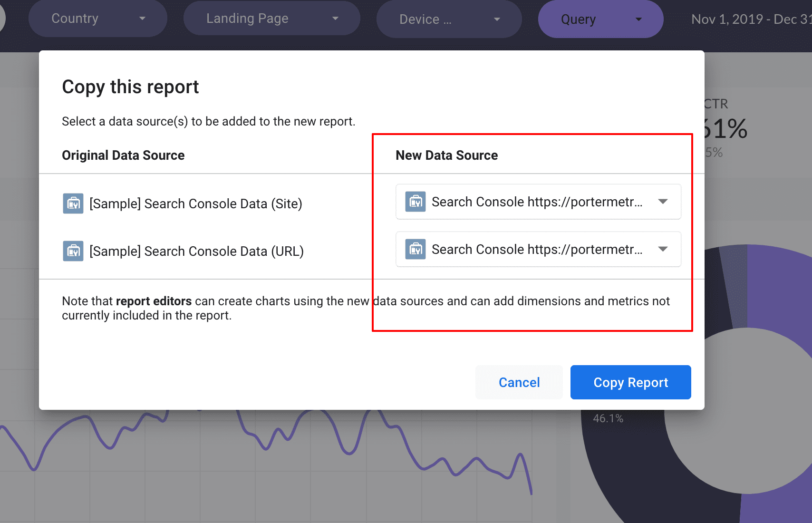This screenshot has height=523, width=812.
Task: Click the 46.1% label on donut chart
Action: coord(608,418)
